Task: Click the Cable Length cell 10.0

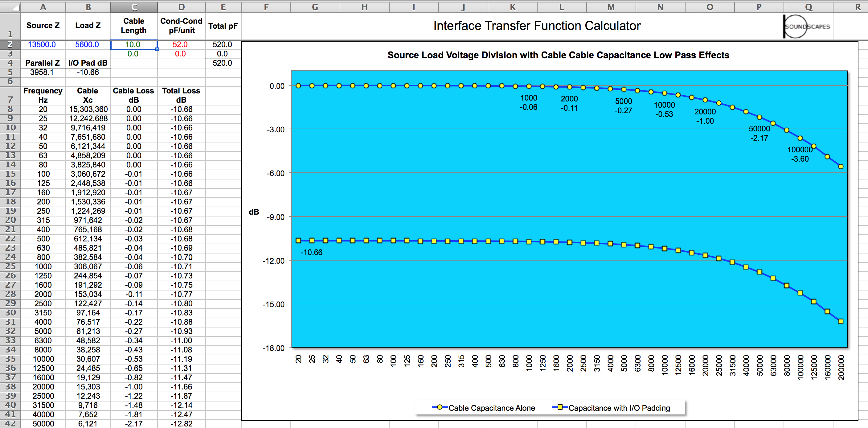Action: click(x=134, y=44)
